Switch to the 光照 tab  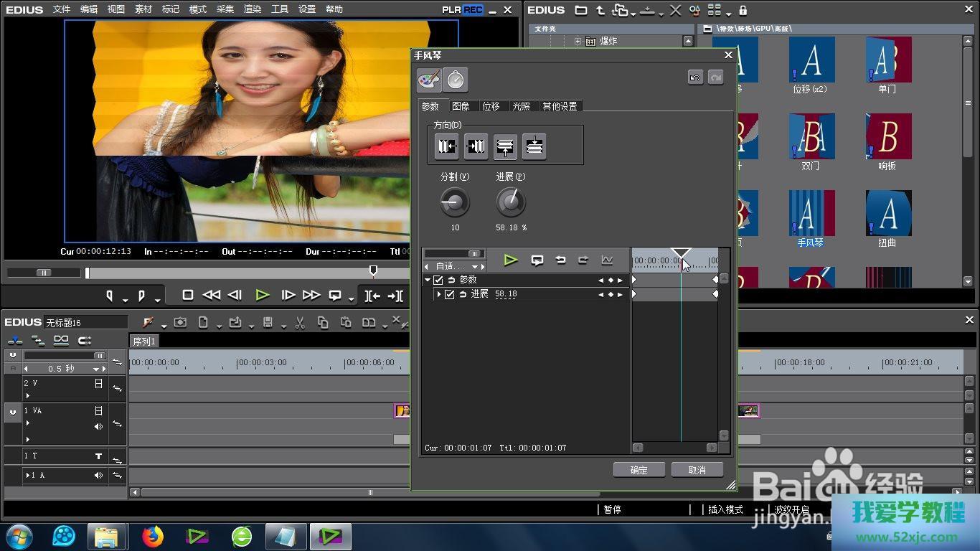pyautogui.click(x=521, y=106)
